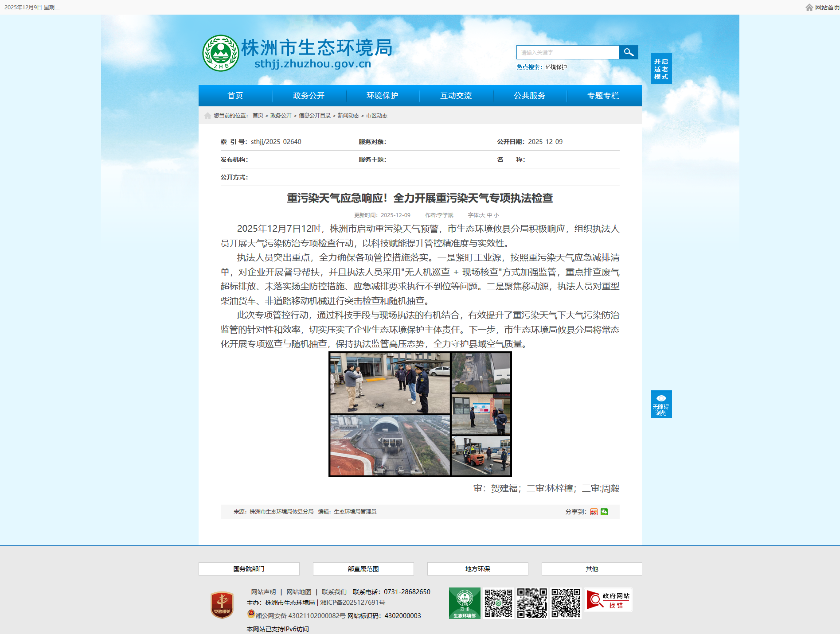The height and width of the screenshot is (634, 840).
Task: Open the 环境保护 navigation menu
Action: (382, 96)
